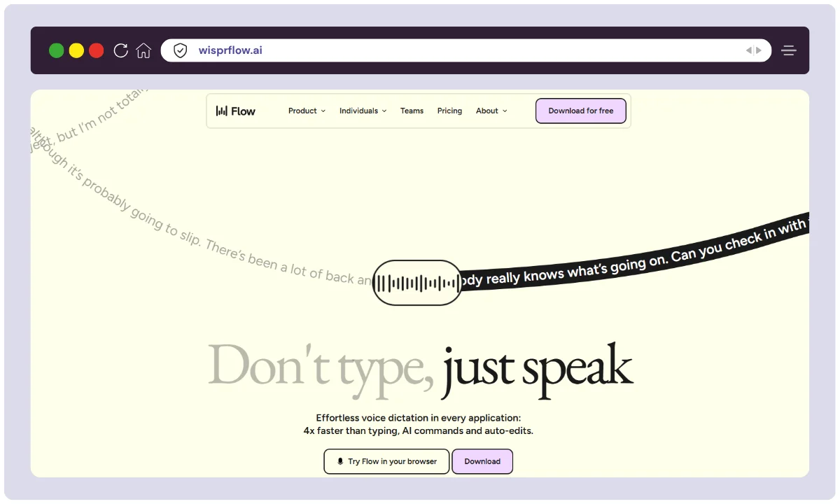This screenshot has width=840, height=504.
Task: Expand the About dropdown menu
Action: (491, 111)
